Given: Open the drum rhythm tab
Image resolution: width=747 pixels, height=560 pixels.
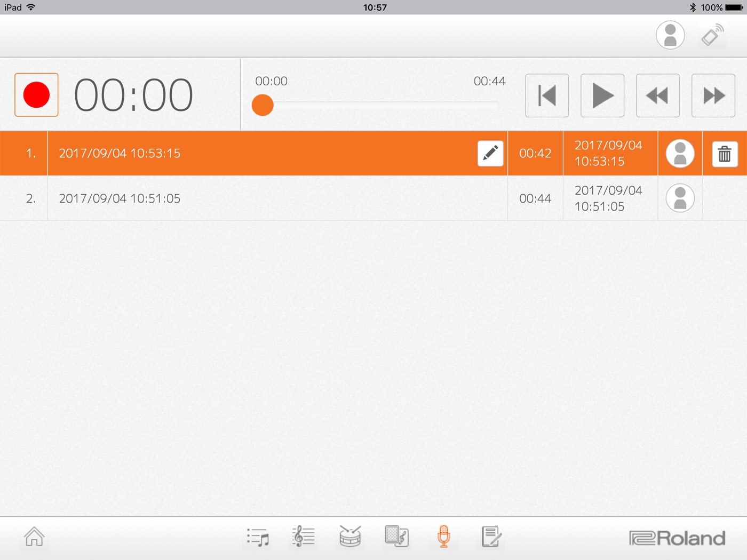Looking at the screenshot, I should 350,537.
